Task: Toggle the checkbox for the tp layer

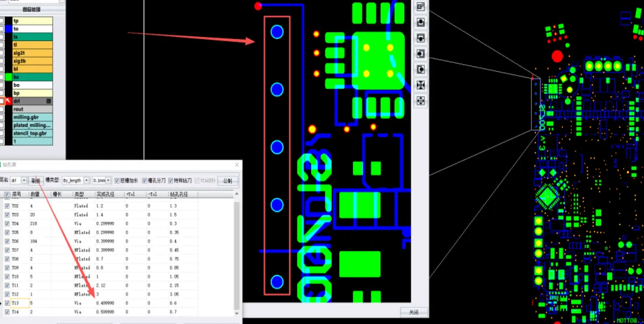Action: (x=2, y=21)
